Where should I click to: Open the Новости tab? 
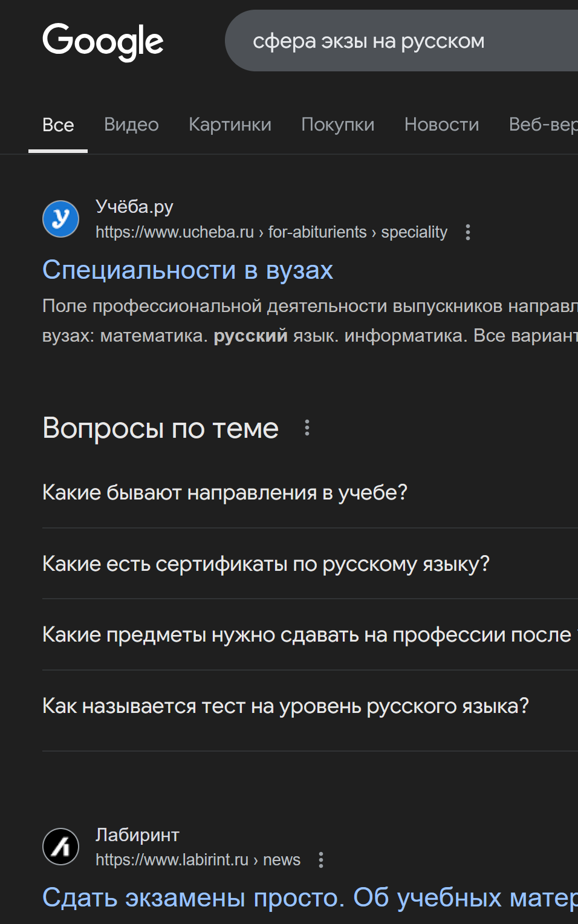441,125
